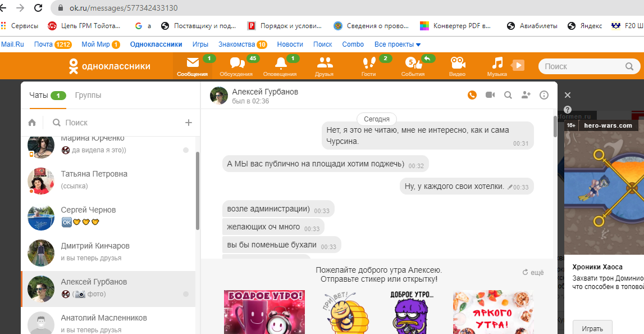Click the Игры link

(200, 44)
